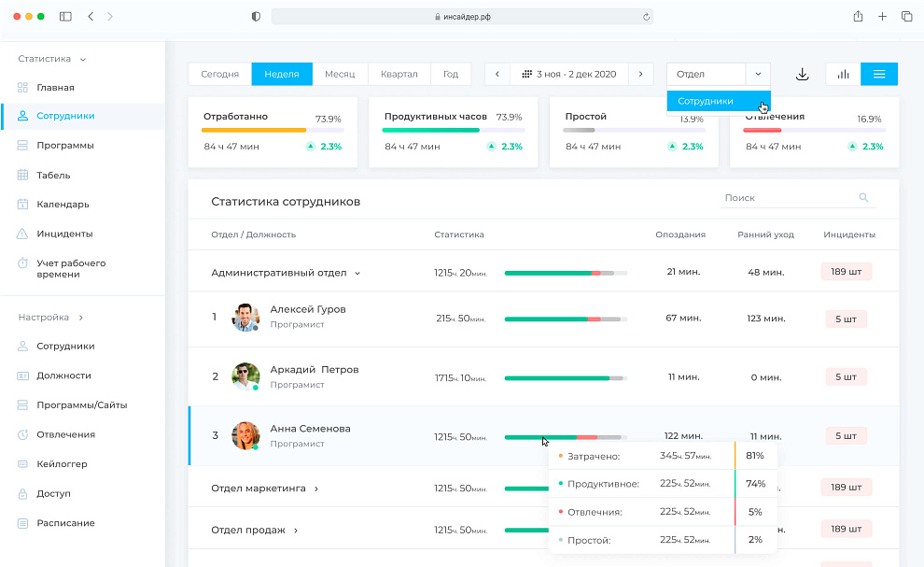Viewport: 924px width, 567px height.
Task: Open Кейлоггер settings item
Action: coord(63,464)
